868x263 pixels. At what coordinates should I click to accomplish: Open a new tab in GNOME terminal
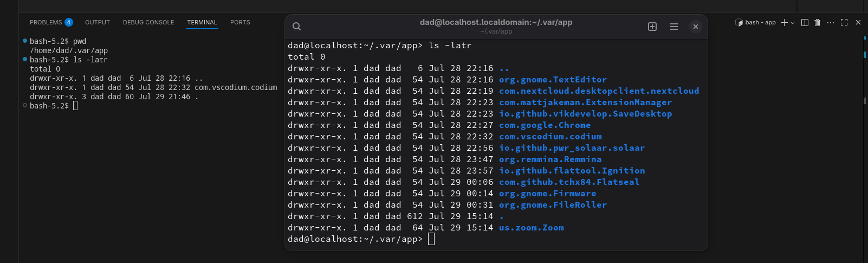pyautogui.click(x=652, y=27)
